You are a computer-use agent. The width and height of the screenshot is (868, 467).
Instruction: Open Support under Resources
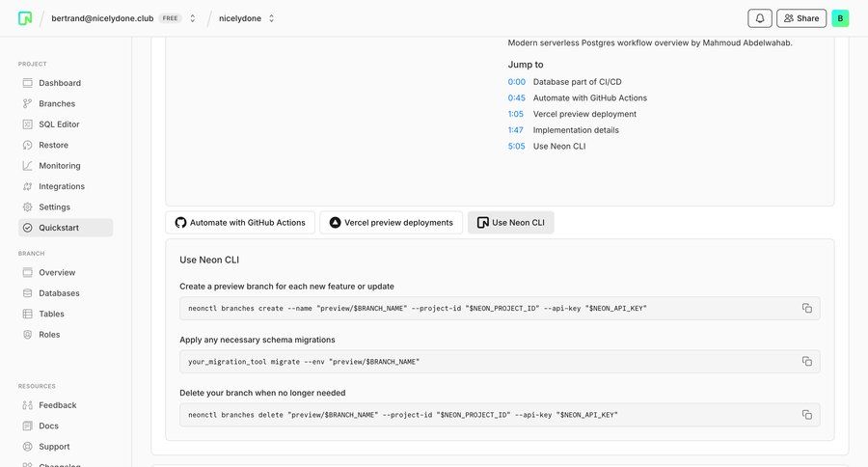(66, 447)
